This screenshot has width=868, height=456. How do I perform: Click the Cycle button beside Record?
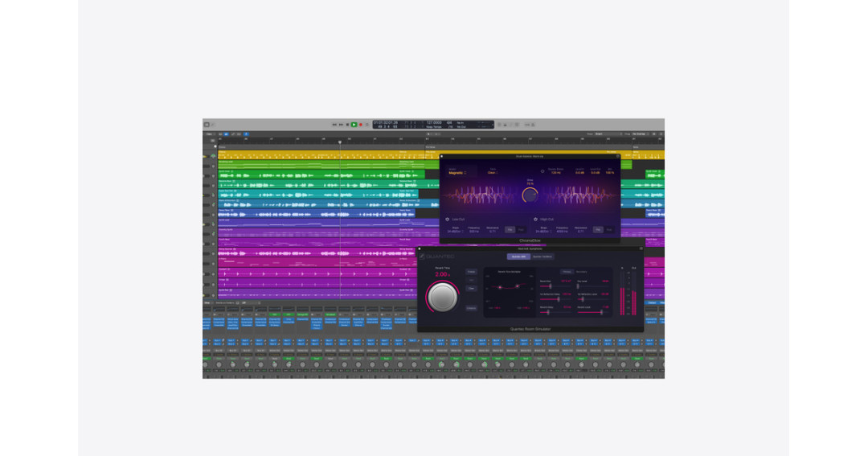pos(367,125)
